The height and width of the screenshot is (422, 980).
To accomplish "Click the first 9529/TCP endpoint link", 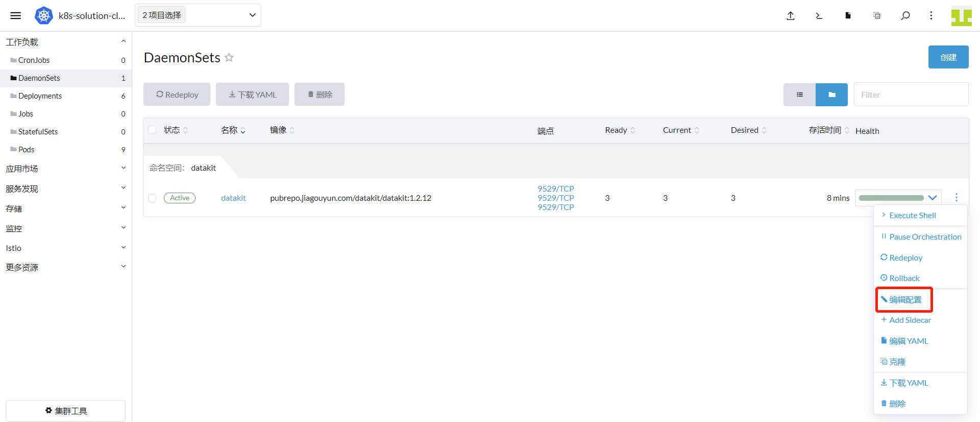I will click(x=555, y=189).
